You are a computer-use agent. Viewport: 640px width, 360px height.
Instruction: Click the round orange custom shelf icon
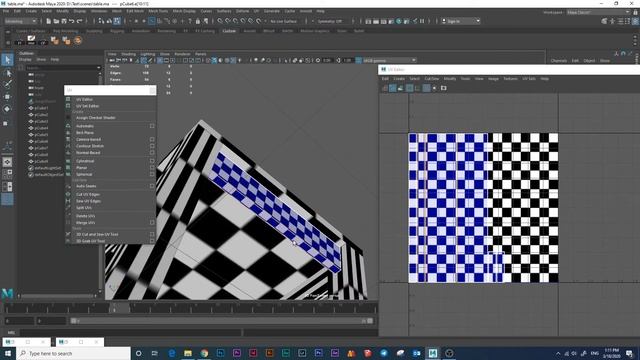pyautogui.click(x=78, y=40)
